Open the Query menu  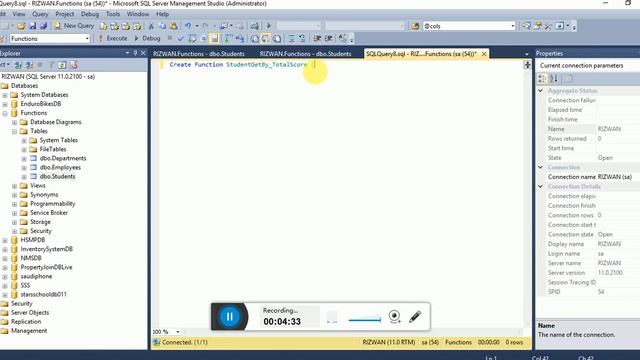coord(40,14)
